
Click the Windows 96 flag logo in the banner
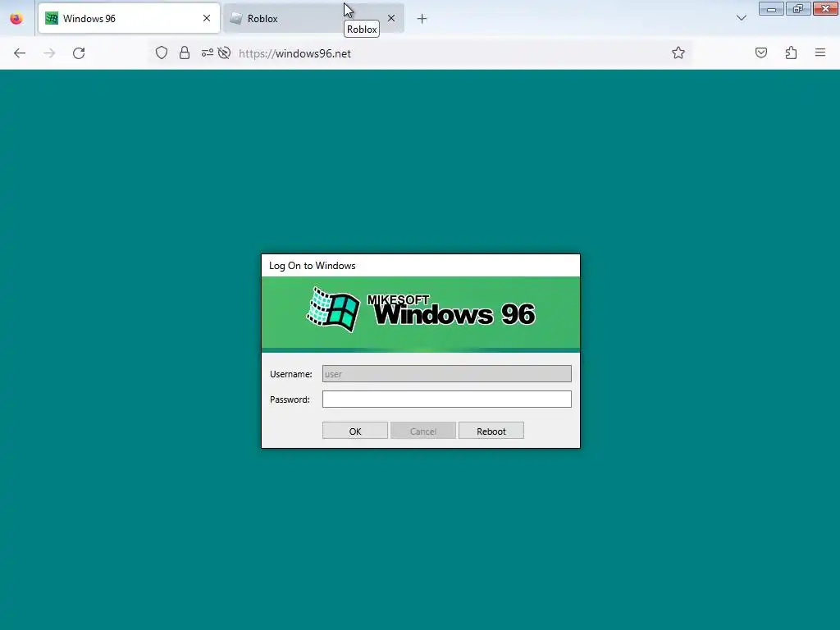[333, 309]
